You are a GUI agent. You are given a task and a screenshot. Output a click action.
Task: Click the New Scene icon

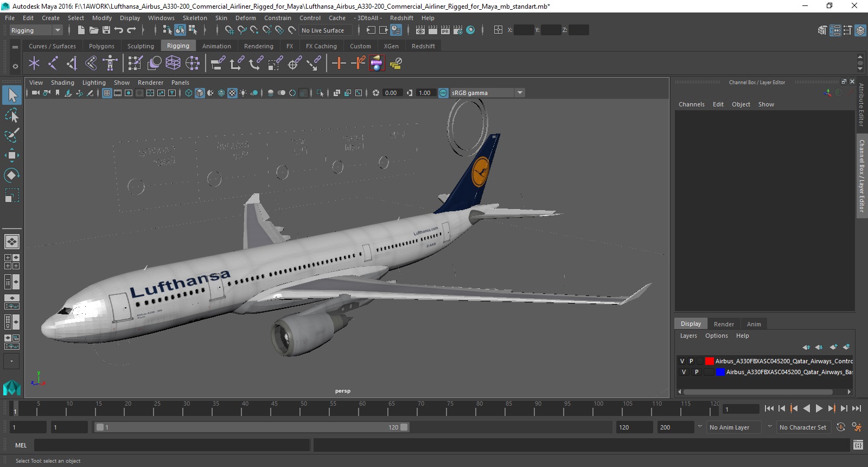[x=81, y=30]
